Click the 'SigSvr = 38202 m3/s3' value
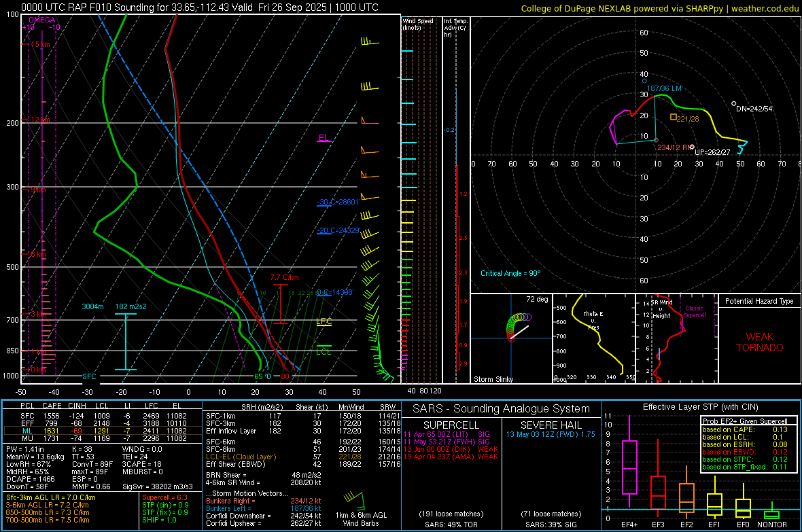 point(158,486)
